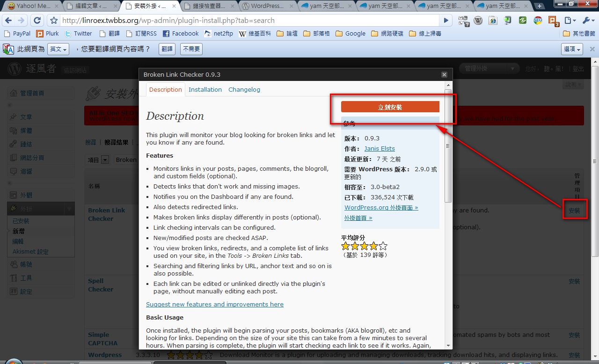Select the Installation tab in popup

205,89
